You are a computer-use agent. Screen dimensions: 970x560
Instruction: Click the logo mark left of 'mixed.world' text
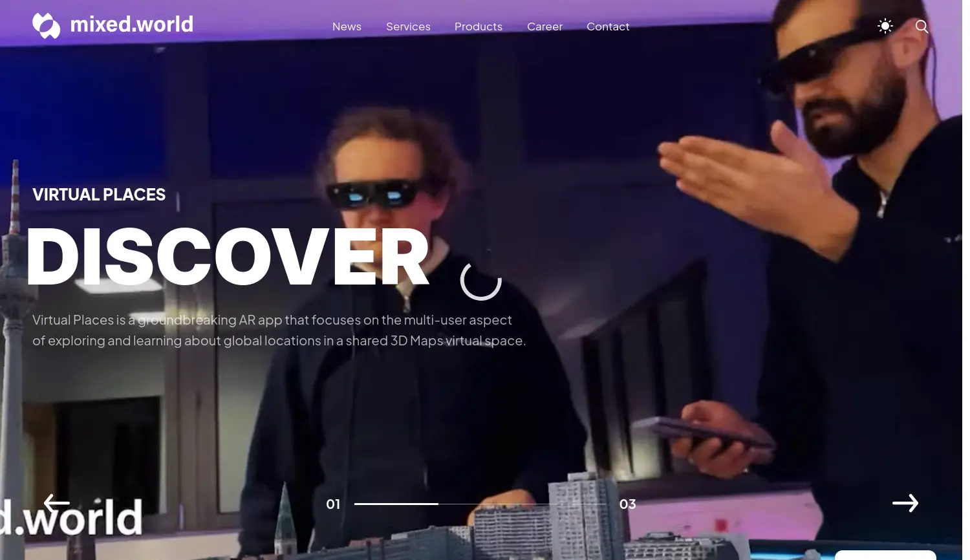(46, 25)
